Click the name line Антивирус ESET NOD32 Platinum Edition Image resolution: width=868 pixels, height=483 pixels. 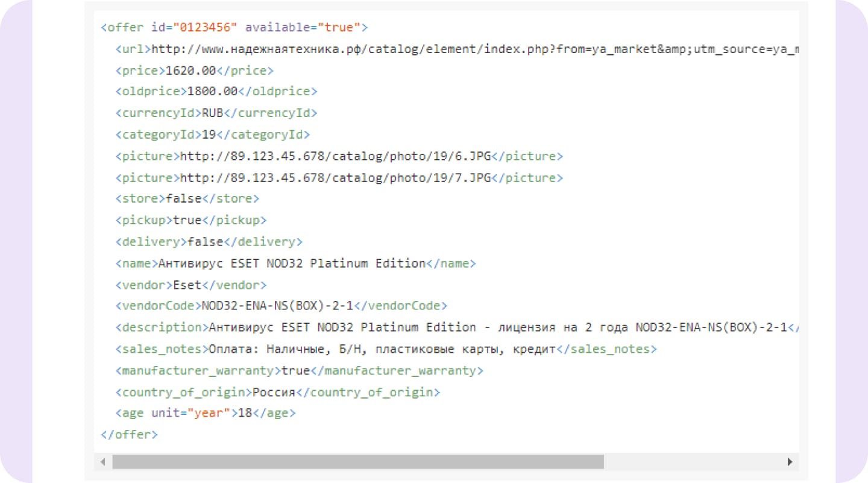tap(296, 264)
